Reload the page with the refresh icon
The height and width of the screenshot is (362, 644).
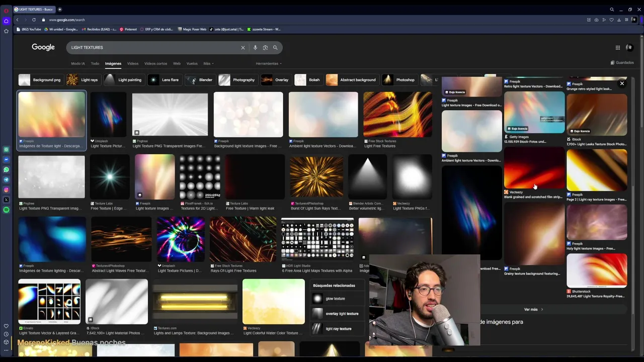tap(34, 20)
